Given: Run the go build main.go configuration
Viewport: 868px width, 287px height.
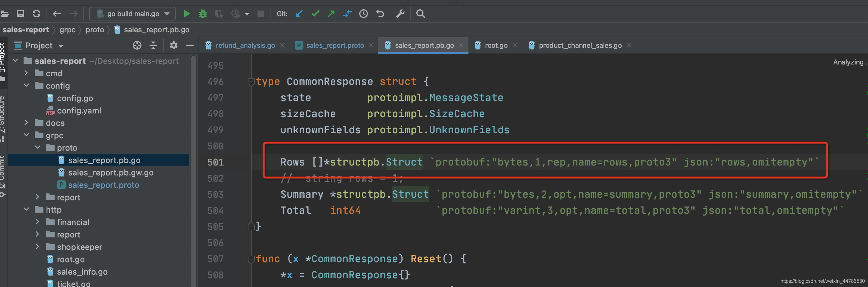Looking at the screenshot, I should click(187, 14).
